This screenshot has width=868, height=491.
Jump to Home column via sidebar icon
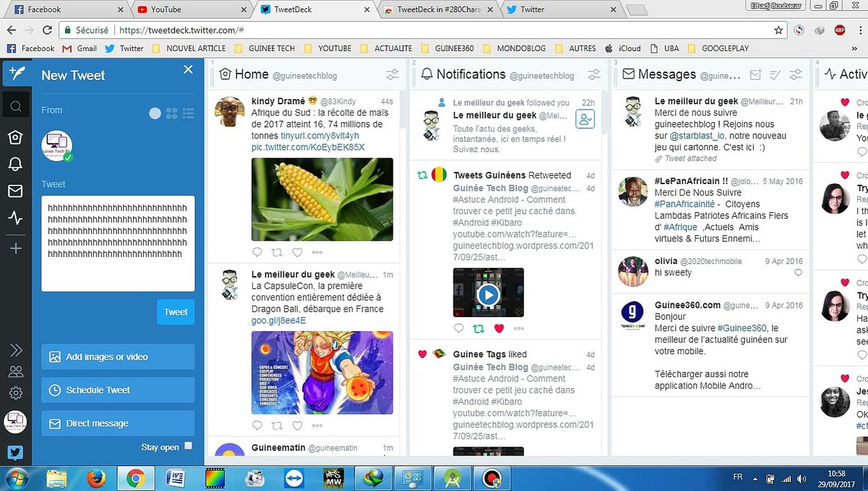[x=15, y=138]
